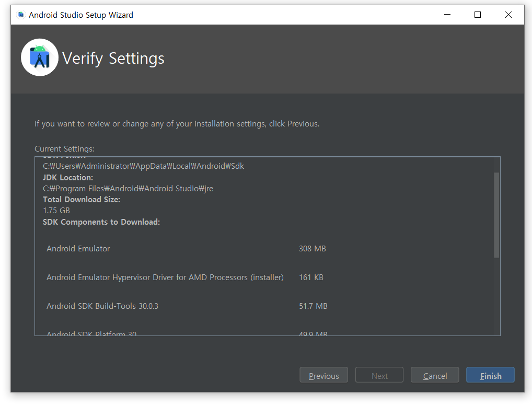Click the Current Settings label
532x405 pixels.
(64, 149)
